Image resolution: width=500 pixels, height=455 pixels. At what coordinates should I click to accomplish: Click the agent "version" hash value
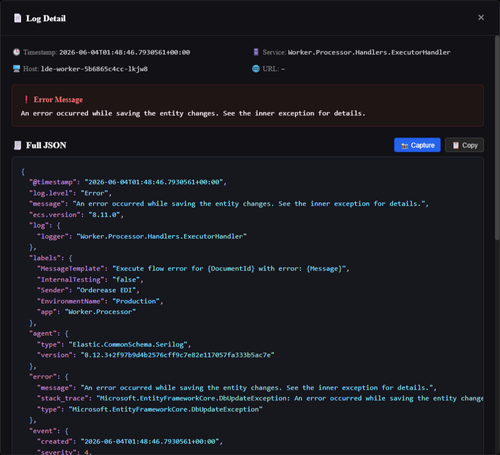[177, 355]
